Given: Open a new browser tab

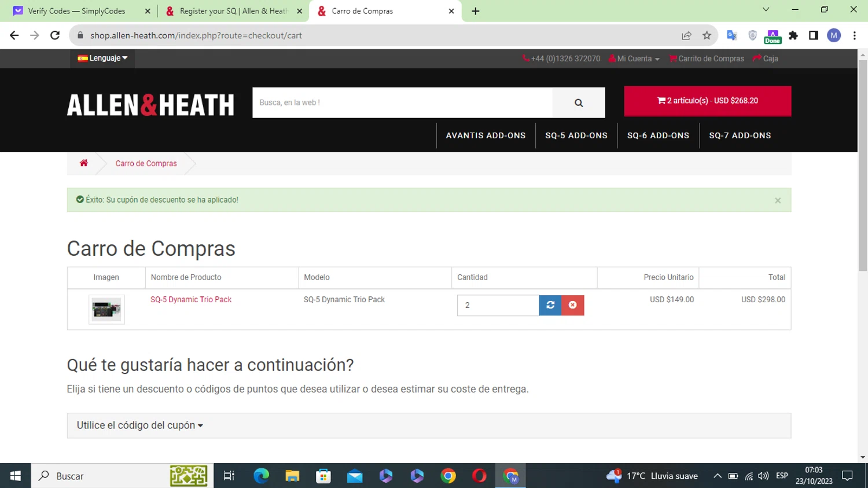Looking at the screenshot, I should 476,11.
